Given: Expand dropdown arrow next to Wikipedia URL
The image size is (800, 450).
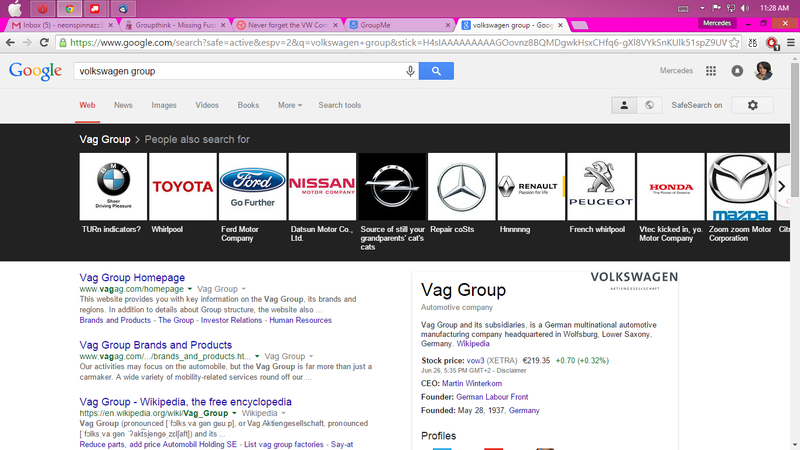Looking at the screenshot, I should click(234, 413).
